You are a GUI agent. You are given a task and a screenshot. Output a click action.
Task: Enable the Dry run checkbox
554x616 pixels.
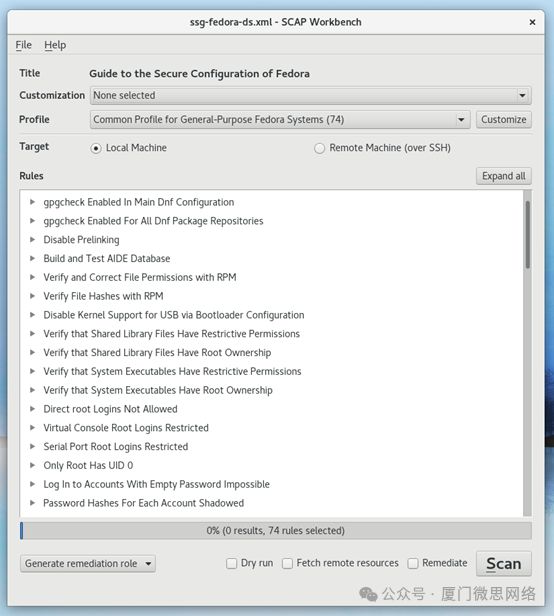[x=231, y=563]
